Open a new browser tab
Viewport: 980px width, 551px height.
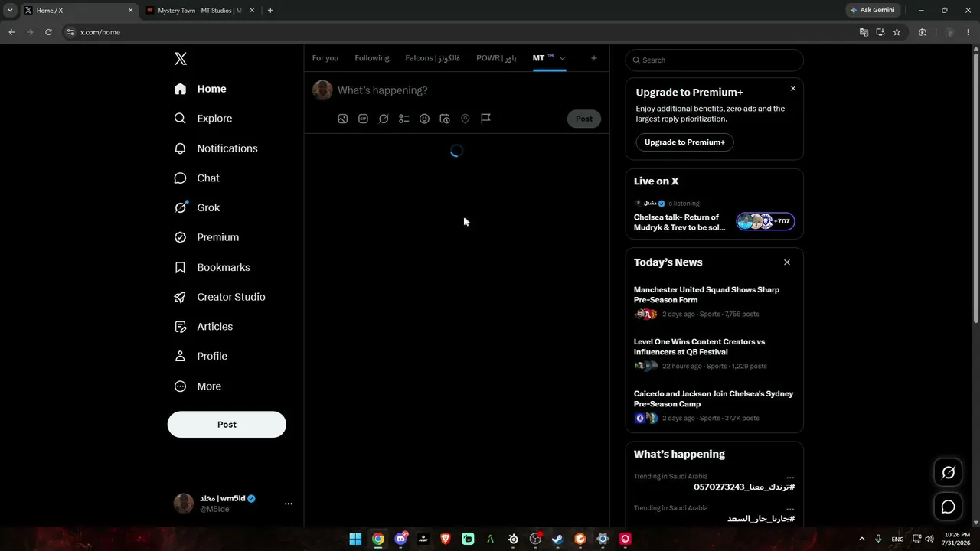click(x=270, y=11)
